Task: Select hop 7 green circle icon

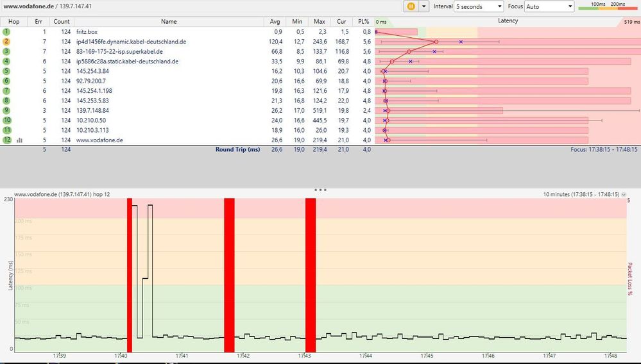Action: point(6,90)
